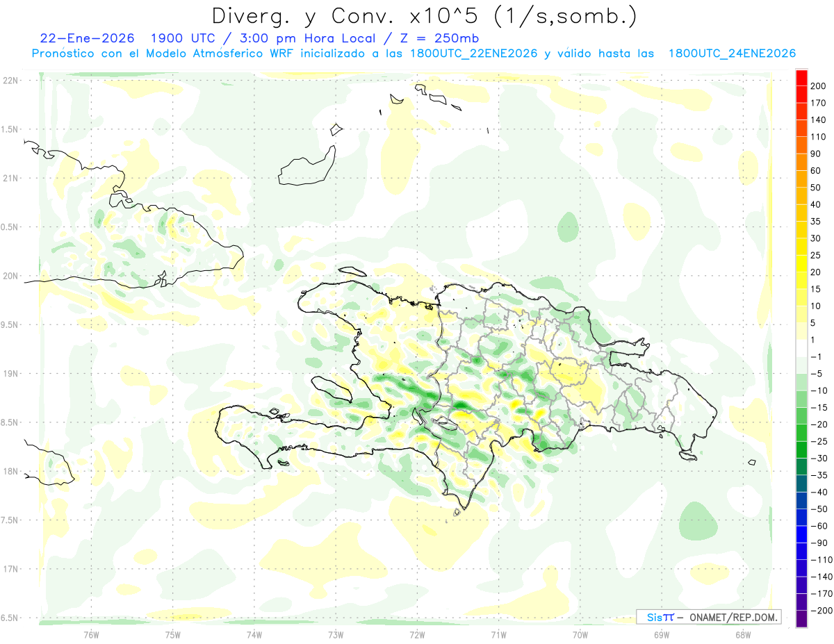834x644 pixels.
Task: Click the '22N' latitude axis label
Action: coord(10,81)
